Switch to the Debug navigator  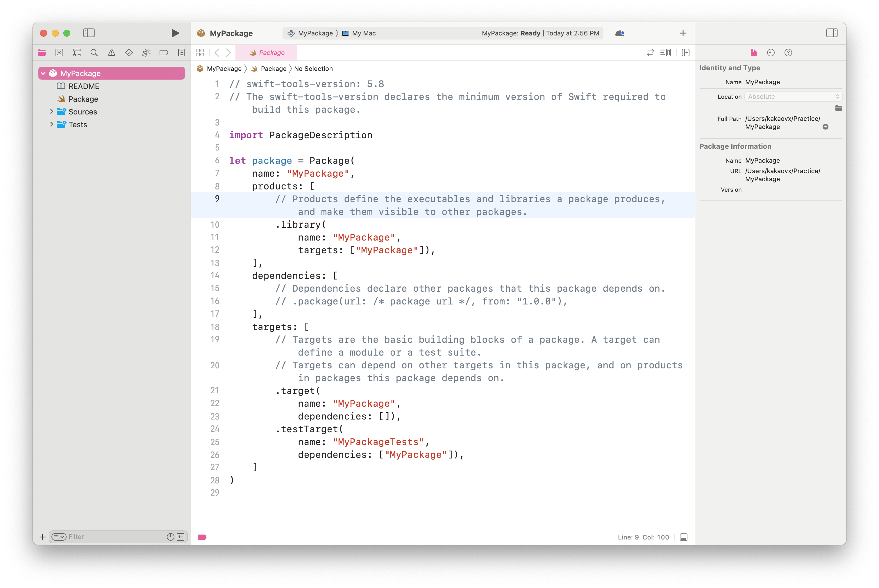click(146, 53)
